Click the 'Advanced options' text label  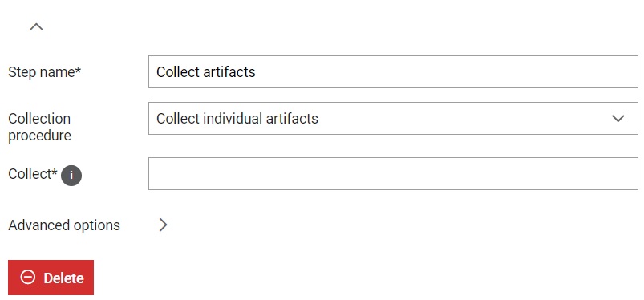pos(64,225)
